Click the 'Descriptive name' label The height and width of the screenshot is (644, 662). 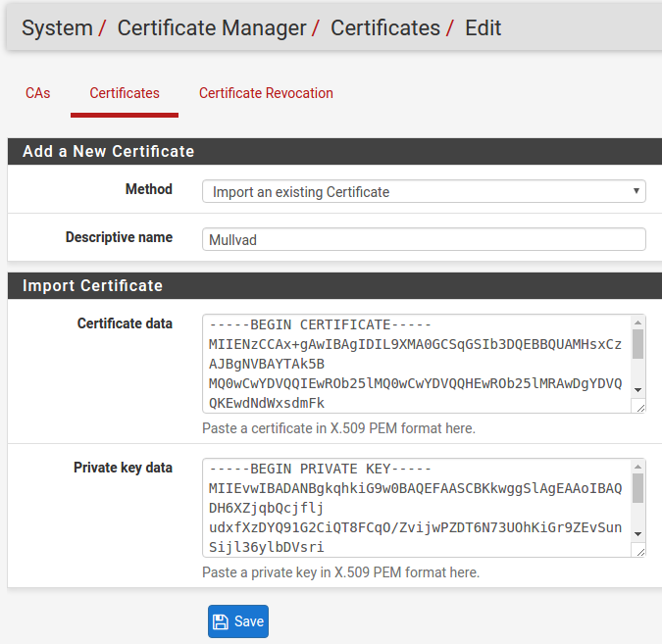pyautogui.click(x=119, y=237)
